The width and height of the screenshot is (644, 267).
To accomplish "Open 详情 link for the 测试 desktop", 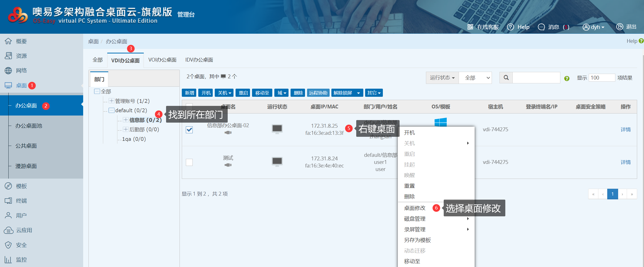I will (625, 162).
